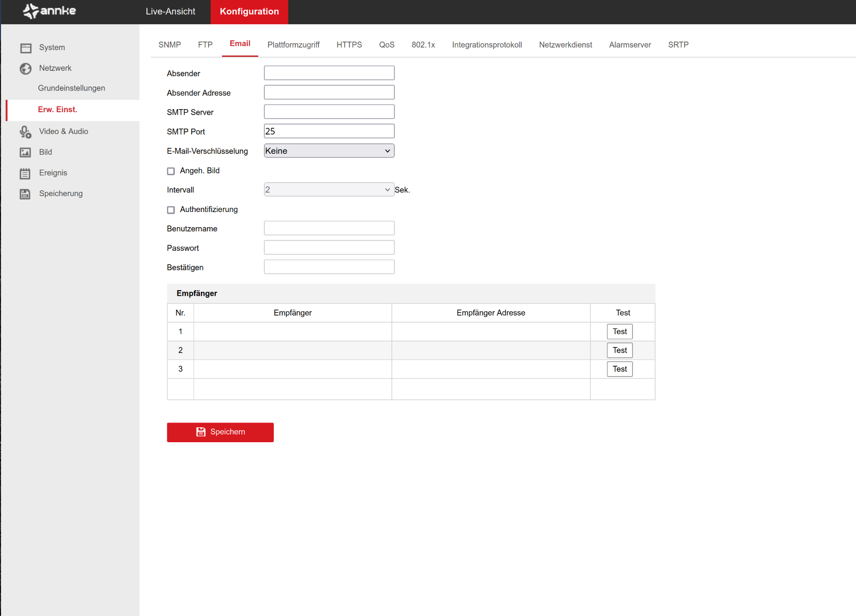856x616 pixels.
Task: Click the Video & Audio icon
Action: [x=26, y=132]
